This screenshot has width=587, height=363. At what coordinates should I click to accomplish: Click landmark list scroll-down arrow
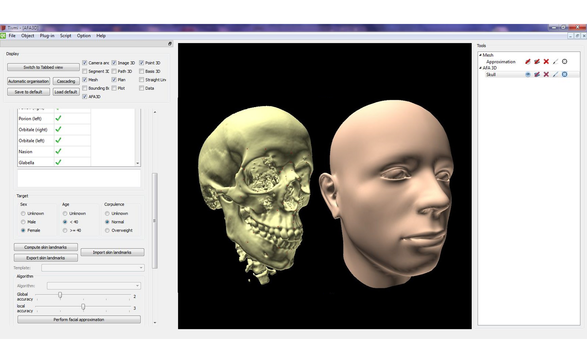click(138, 163)
